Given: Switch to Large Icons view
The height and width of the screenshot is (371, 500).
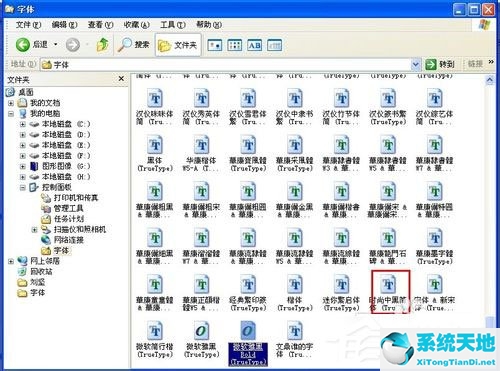Looking at the screenshot, I should pos(215,45).
